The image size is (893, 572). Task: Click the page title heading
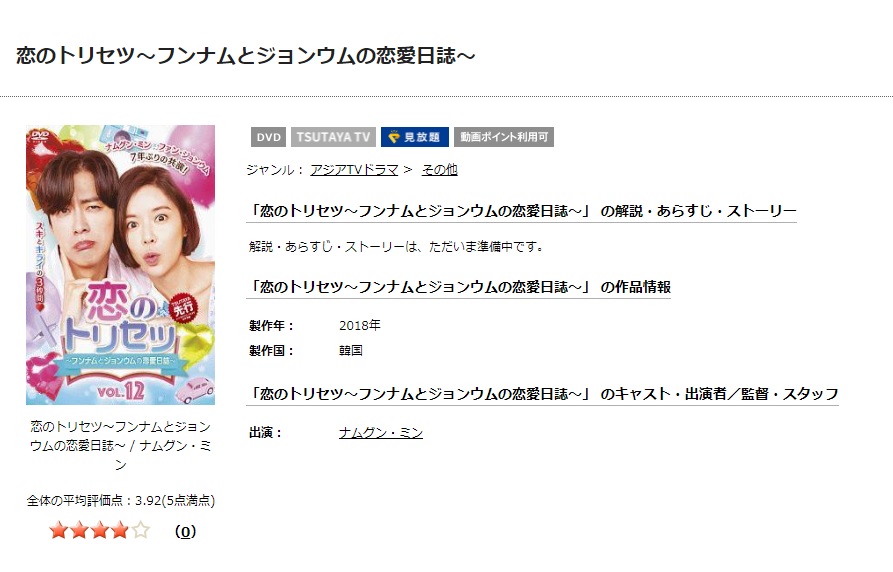click(245, 56)
